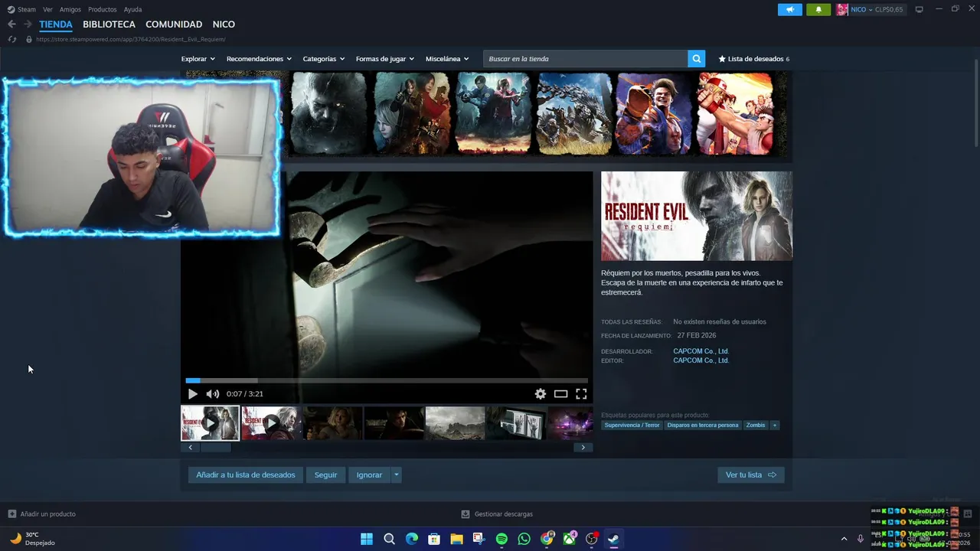Screen dimensions: 980x551
Task: Open the video settings gear
Action: 541,394
